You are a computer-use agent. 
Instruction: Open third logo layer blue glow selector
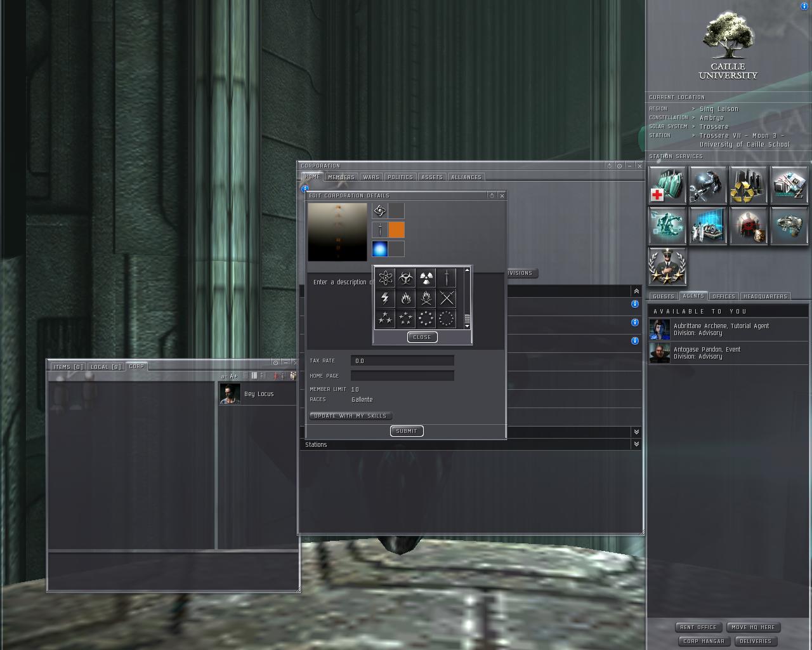click(379, 249)
